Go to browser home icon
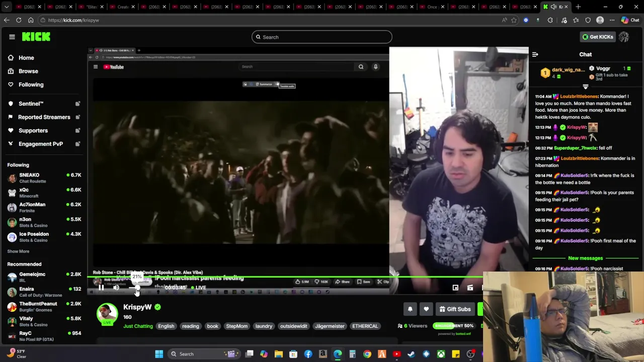Screen dimensions: 644x362 coord(31,20)
